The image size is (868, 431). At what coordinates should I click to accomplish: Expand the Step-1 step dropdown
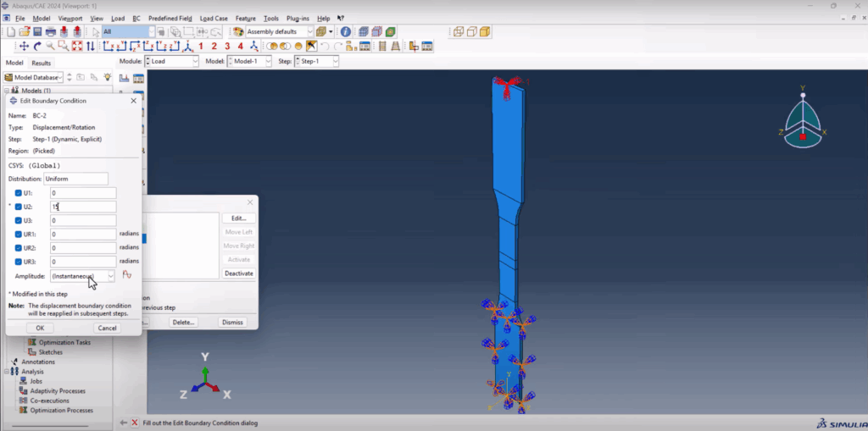(317, 62)
